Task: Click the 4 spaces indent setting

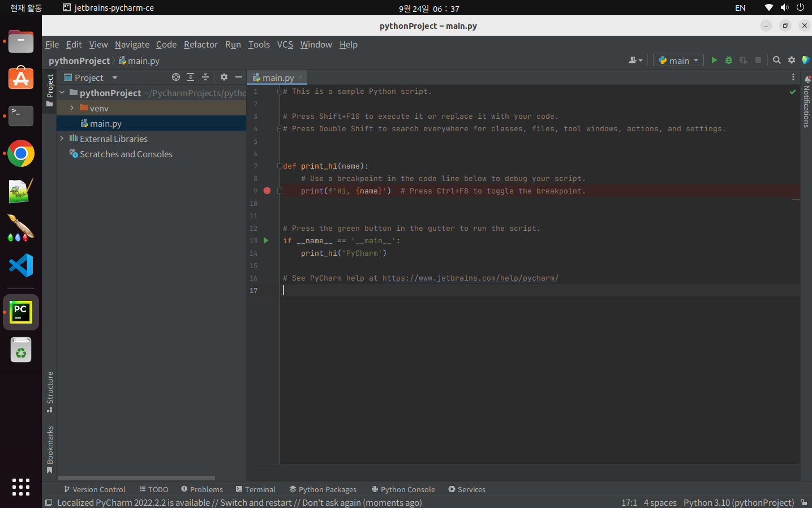Action: click(660, 502)
